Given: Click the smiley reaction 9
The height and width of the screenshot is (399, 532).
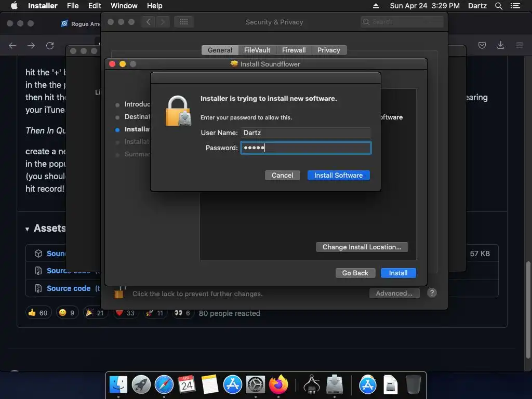Looking at the screenshot, I should [x=67, y=313].
